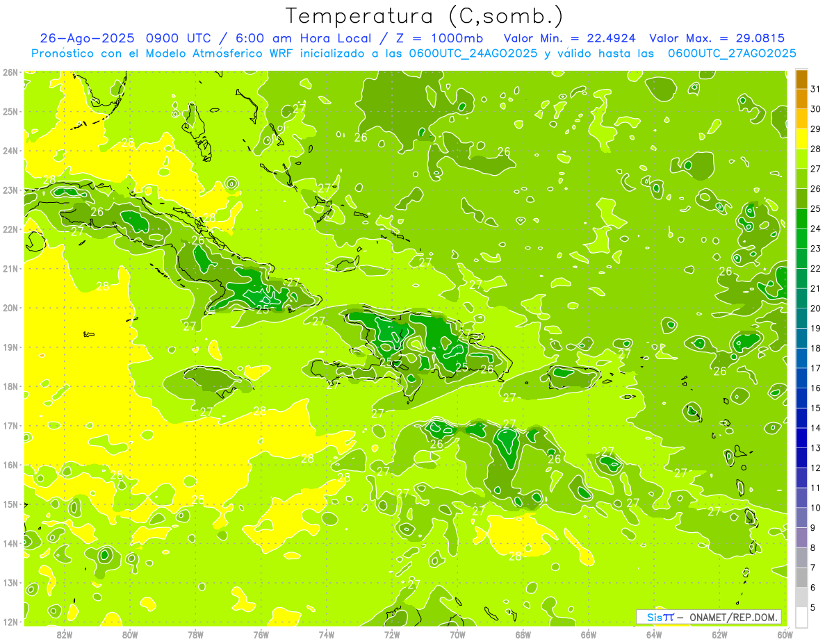Pick the gray swatch between 6 and 7

(801, 577)
